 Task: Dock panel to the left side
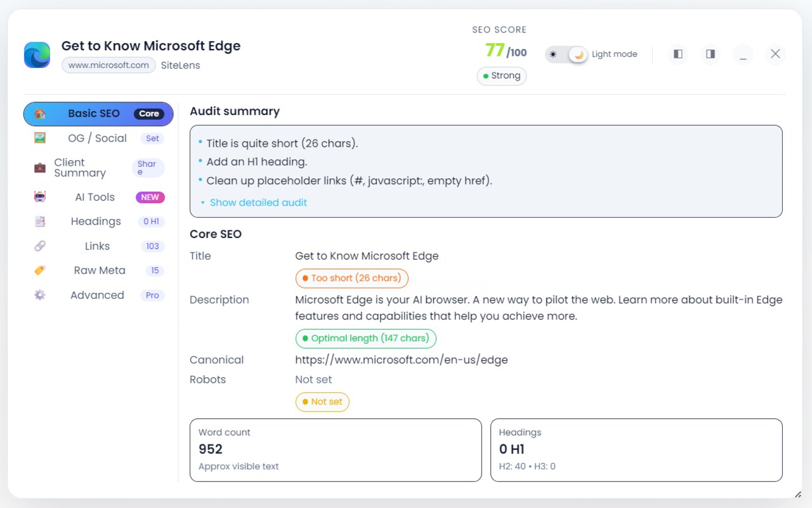tap(678, 54)
